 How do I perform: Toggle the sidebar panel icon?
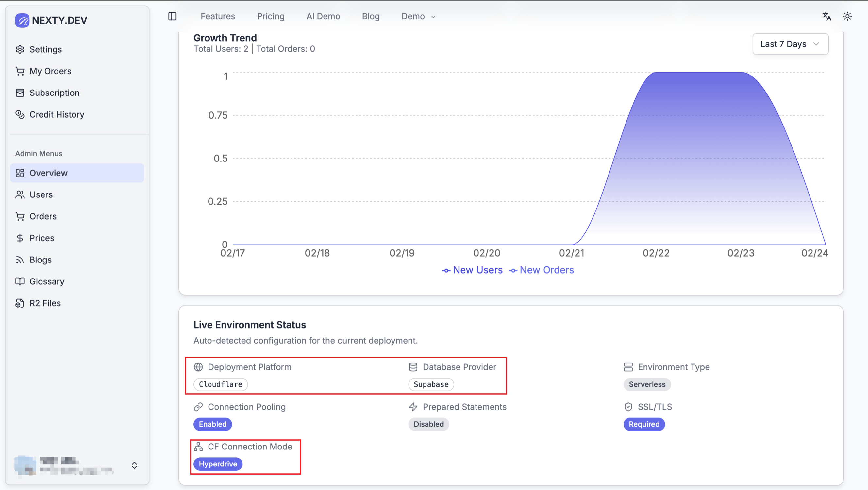(x=172, y=16)
